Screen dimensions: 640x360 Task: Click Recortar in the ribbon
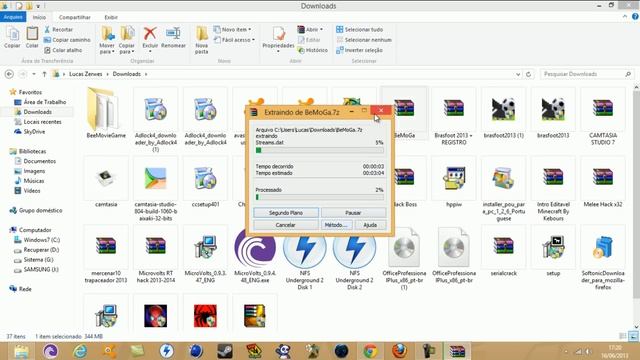pyautogui.click(x=58, y=29)
